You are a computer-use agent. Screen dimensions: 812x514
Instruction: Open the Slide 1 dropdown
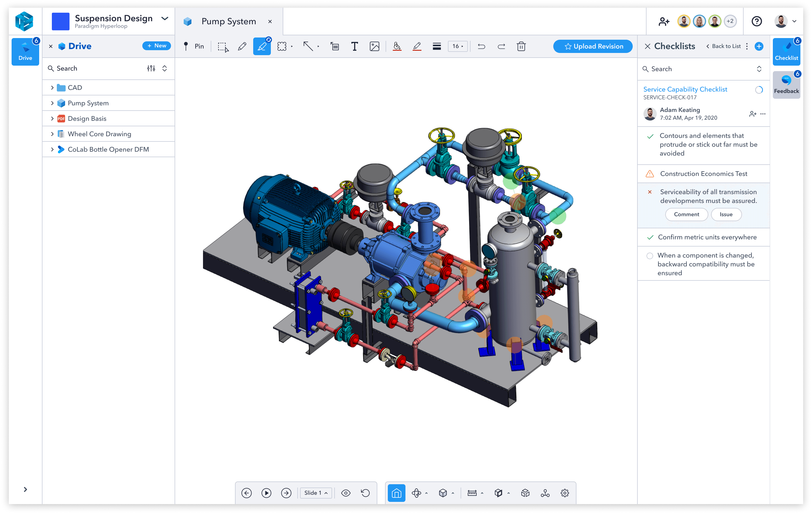316,493
